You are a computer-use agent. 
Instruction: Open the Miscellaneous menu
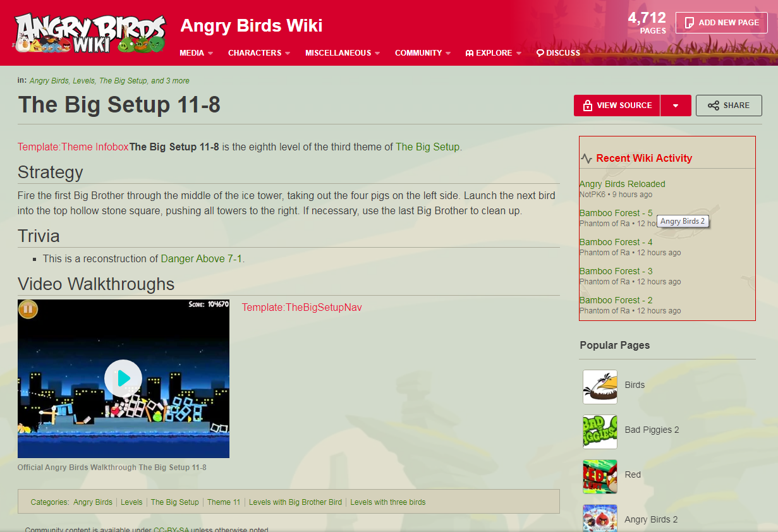pos(343,53)
